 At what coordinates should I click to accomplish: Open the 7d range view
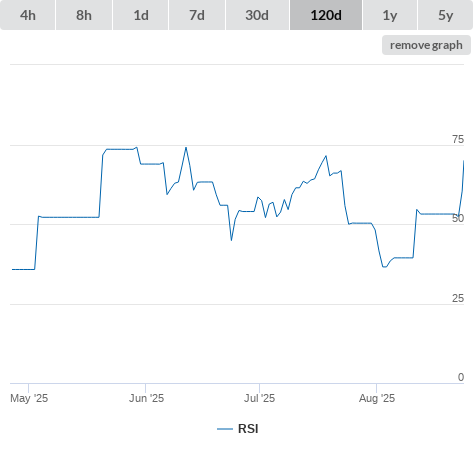197,15
